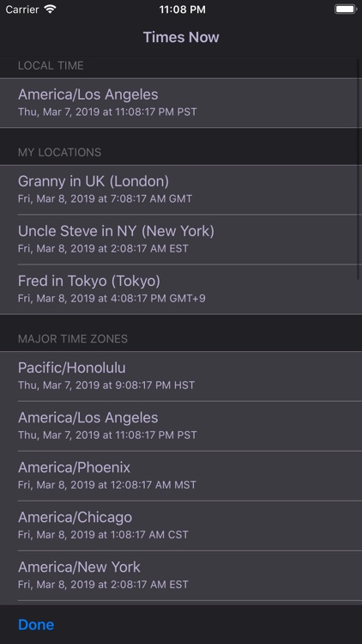Pick America/Los Angeles under Major Time Zones

click(x=181, y=426)
